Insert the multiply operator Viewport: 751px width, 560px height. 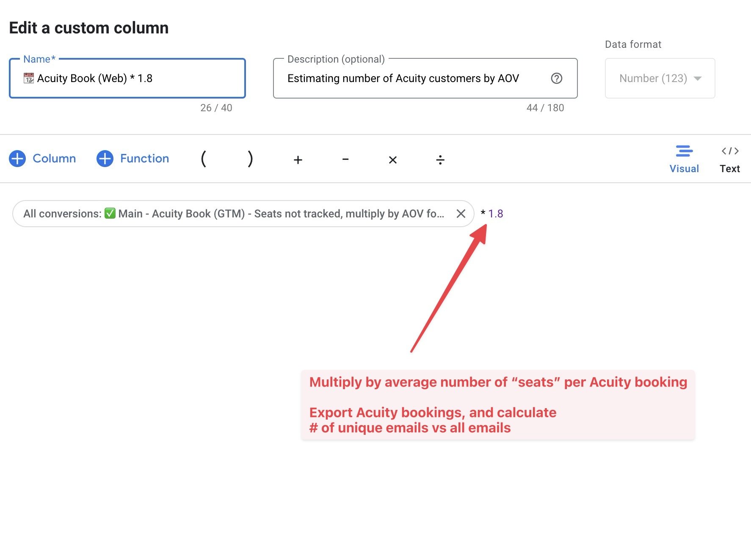393,160
